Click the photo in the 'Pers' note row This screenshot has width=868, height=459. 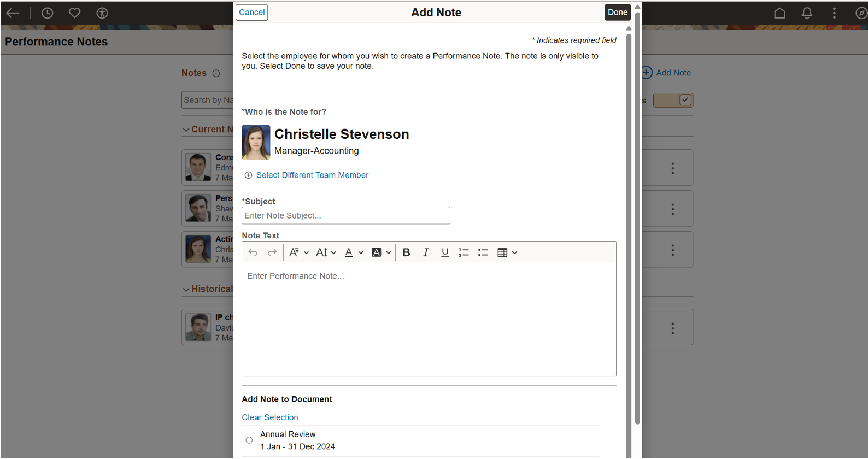point(198,208)
